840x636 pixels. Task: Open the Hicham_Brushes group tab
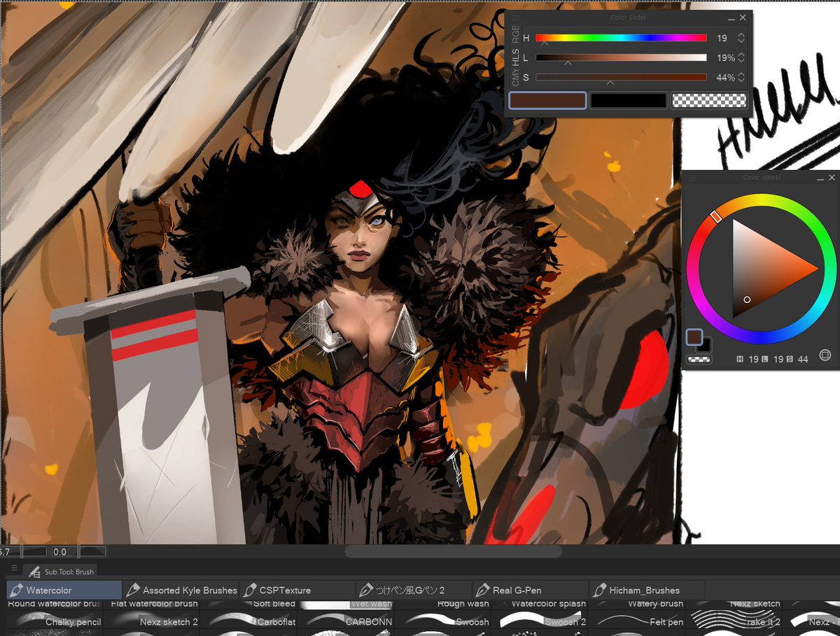click(x=648, y=591)
